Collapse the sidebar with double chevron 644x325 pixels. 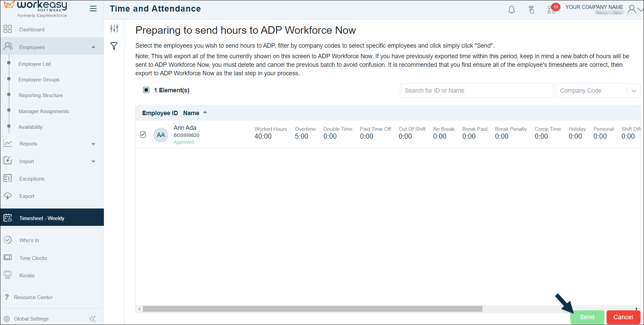click(93, 319)
